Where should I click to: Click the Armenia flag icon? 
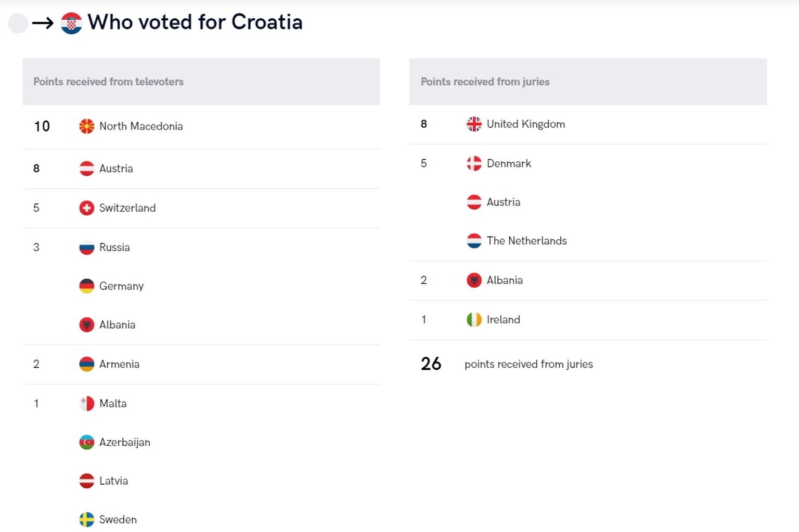pyautogui.click(x=87, y=364)
